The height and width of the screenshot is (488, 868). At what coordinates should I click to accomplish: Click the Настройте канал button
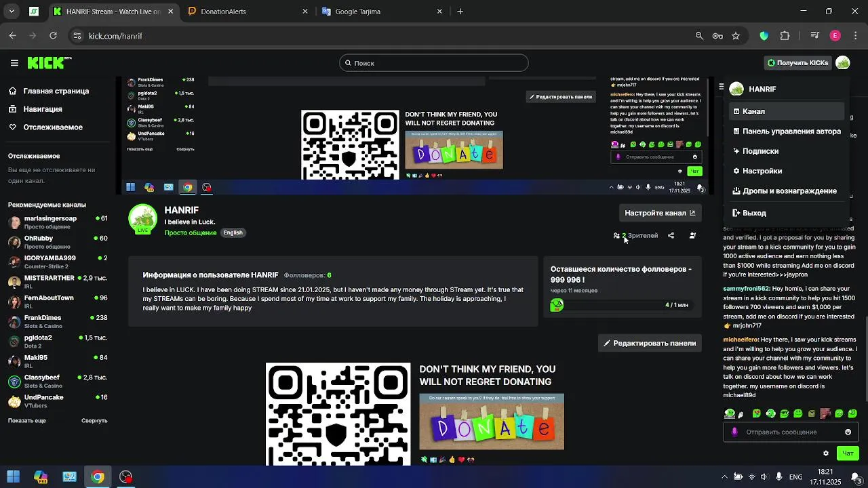(x=660, y=213)
